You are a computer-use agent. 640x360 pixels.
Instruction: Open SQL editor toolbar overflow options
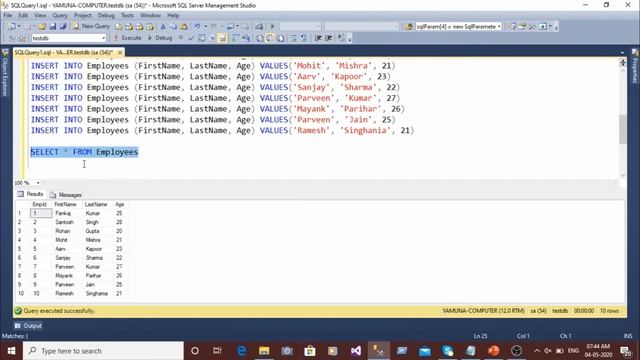coord(350,39)
